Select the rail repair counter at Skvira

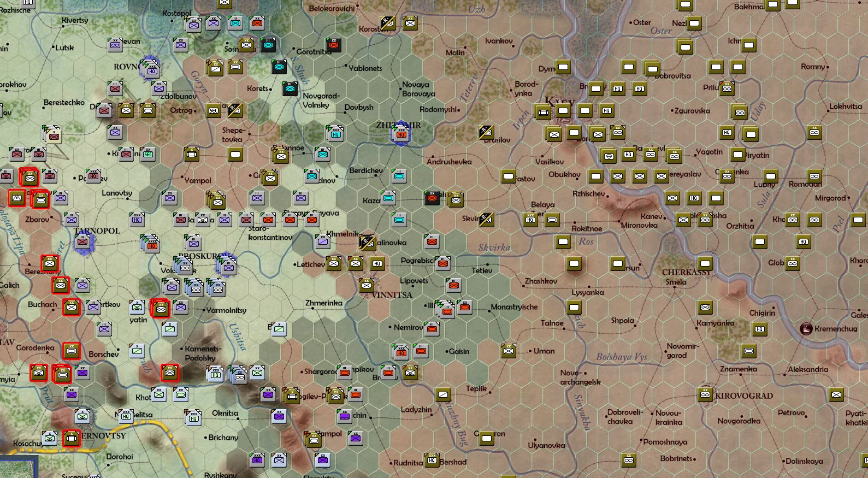click(x=486, y=220)
